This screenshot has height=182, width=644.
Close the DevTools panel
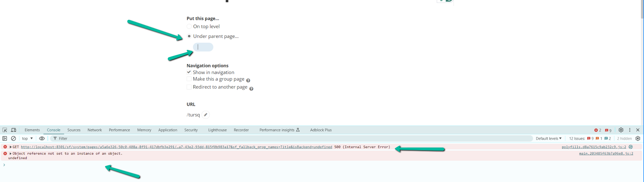tap(638, 130)
